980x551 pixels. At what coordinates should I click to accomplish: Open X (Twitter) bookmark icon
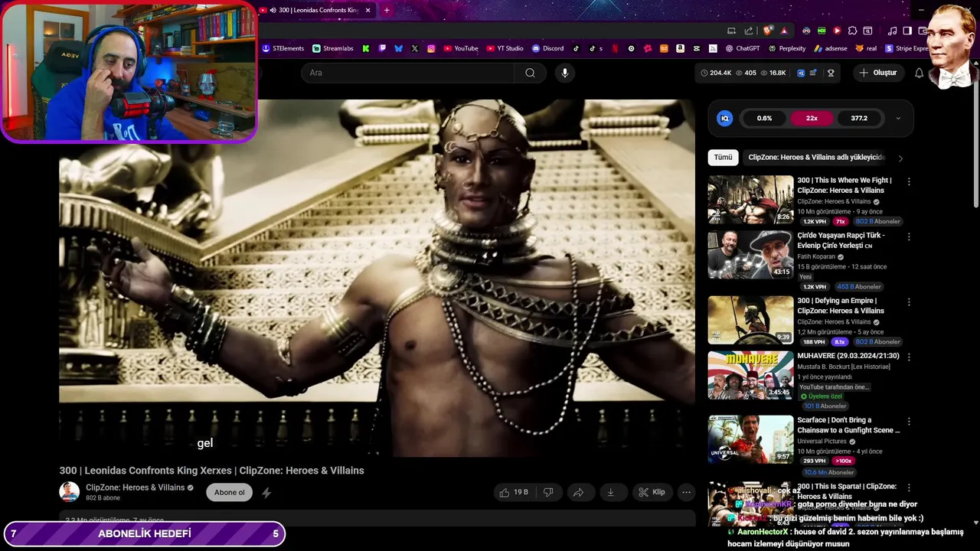415,48
